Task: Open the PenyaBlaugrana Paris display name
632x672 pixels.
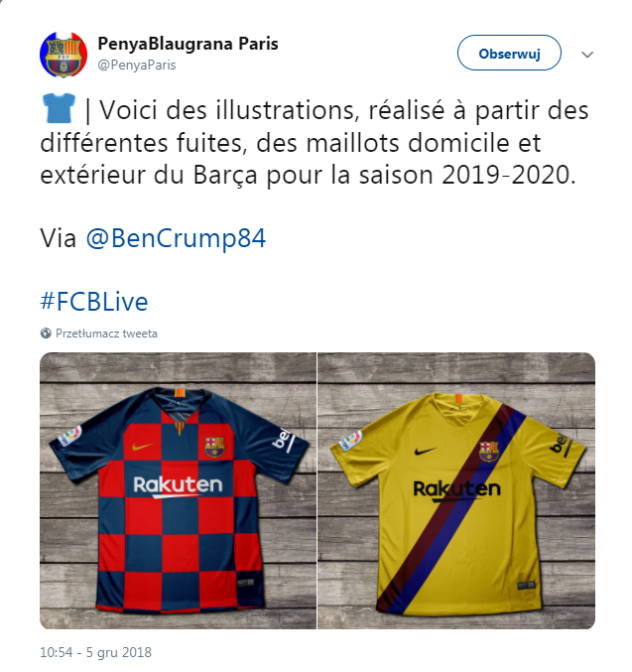Action: click(x=188, y=44)
